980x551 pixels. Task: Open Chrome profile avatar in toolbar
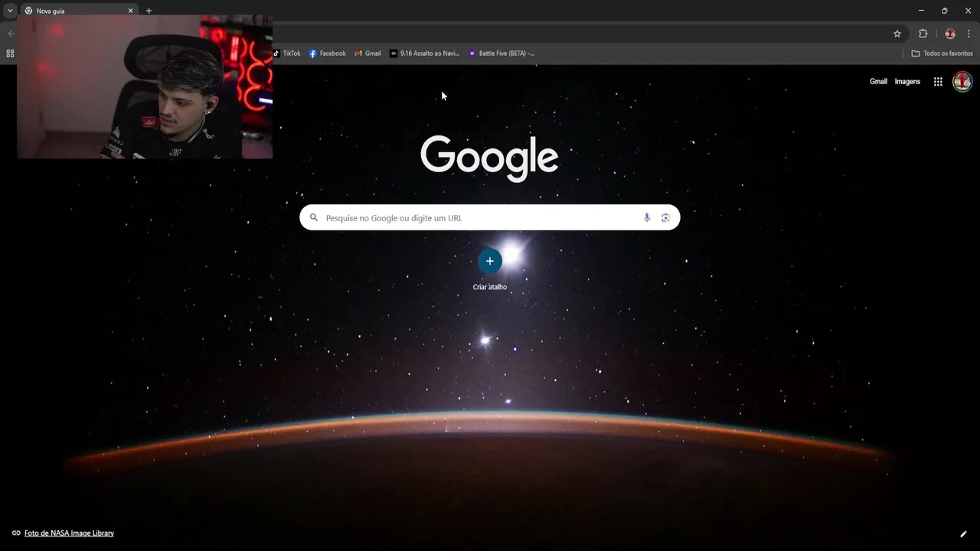click(950, 34)
